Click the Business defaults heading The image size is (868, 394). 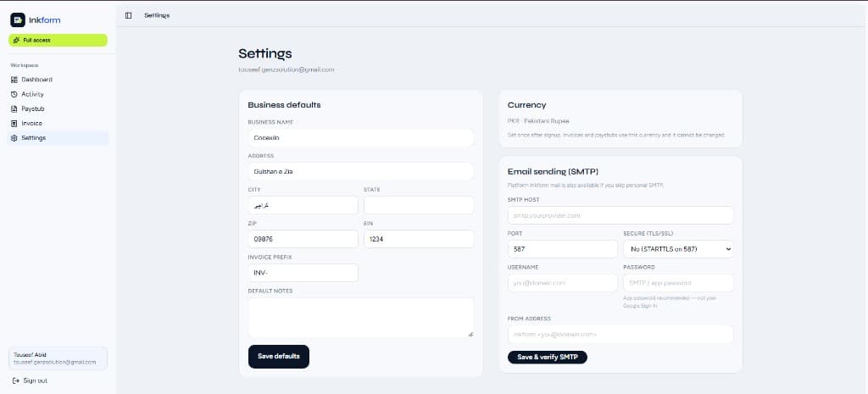284,104
